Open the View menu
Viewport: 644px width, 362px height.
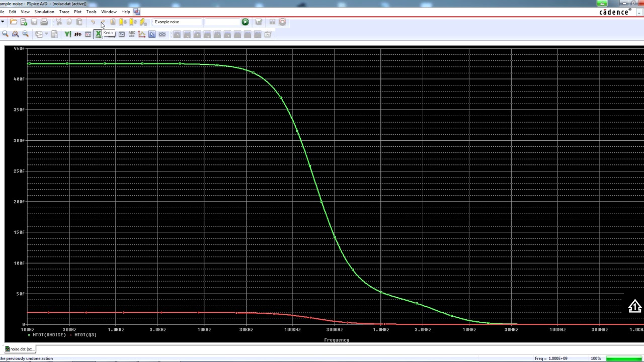tap(25, 12)
